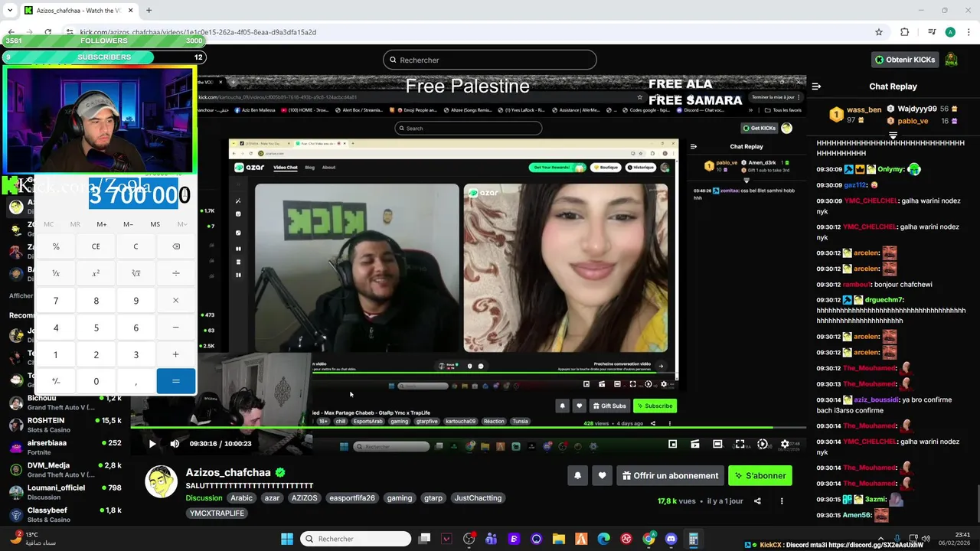Follow channel with heart icon

click(x=602, y=475)
